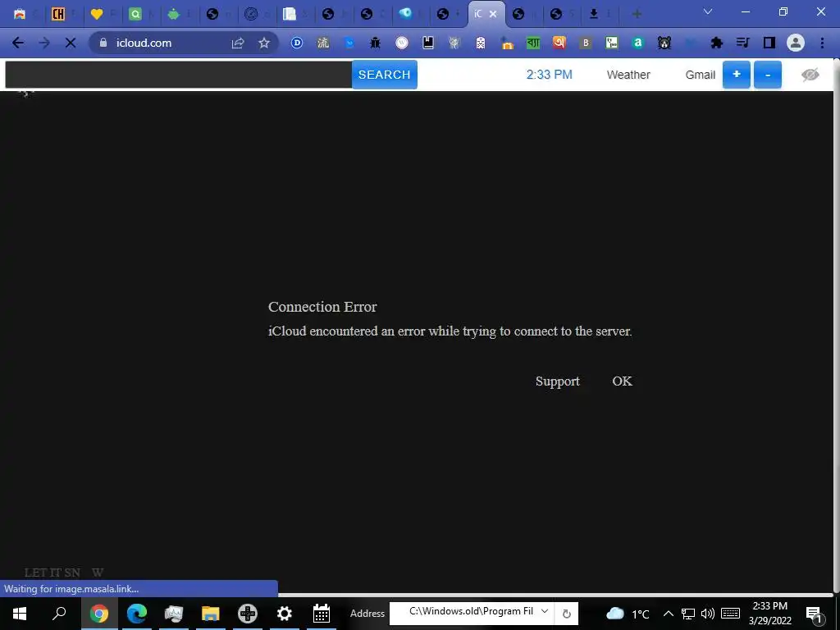Dismiss the Connection Error with OK
This screenshot has height=630, width=840.
[x=622, y=381]
